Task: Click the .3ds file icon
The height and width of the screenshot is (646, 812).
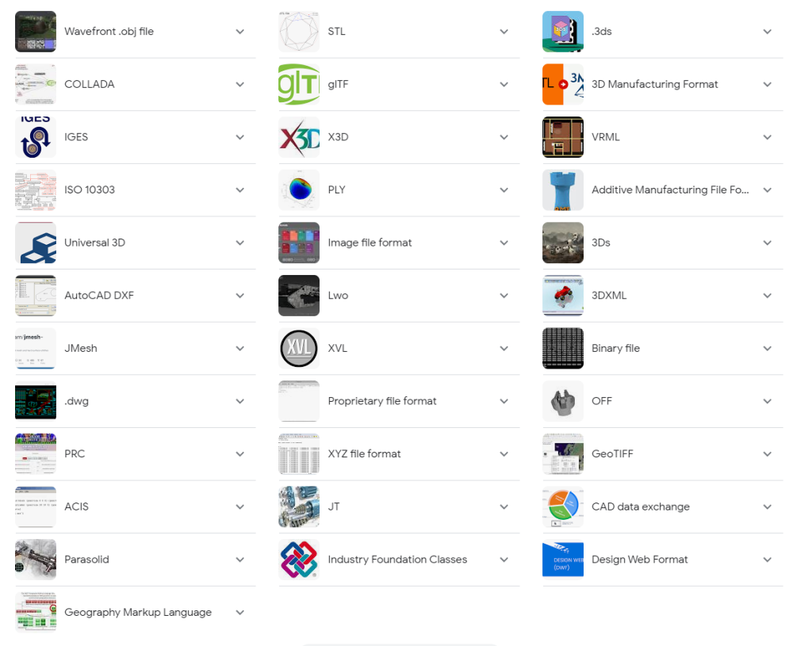Action: tap(563, 32)
